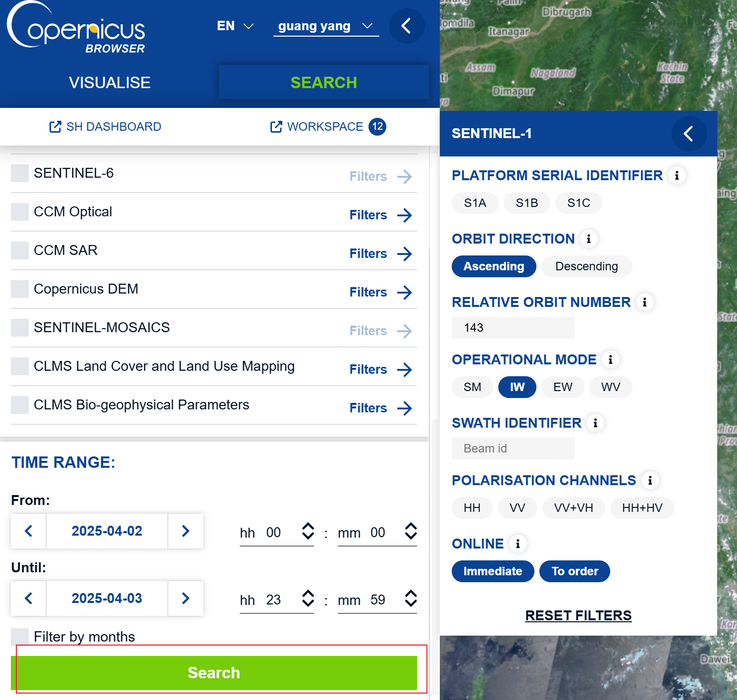
Task: Go to previous day for Until date
Action: click(x=29, y=599)
